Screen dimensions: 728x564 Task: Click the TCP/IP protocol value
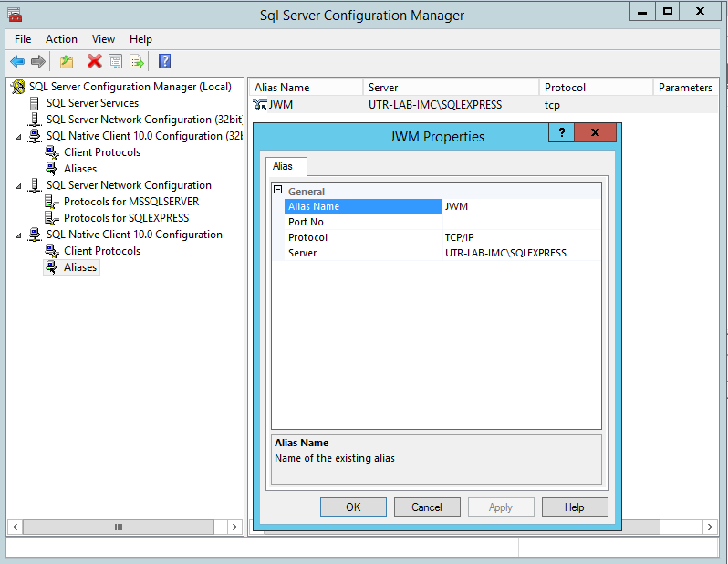point(522,237)
